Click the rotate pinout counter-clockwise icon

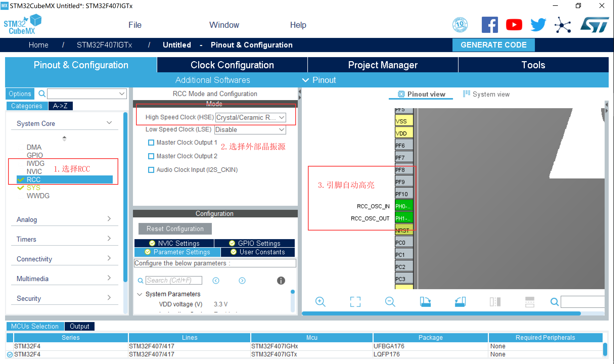460,302
